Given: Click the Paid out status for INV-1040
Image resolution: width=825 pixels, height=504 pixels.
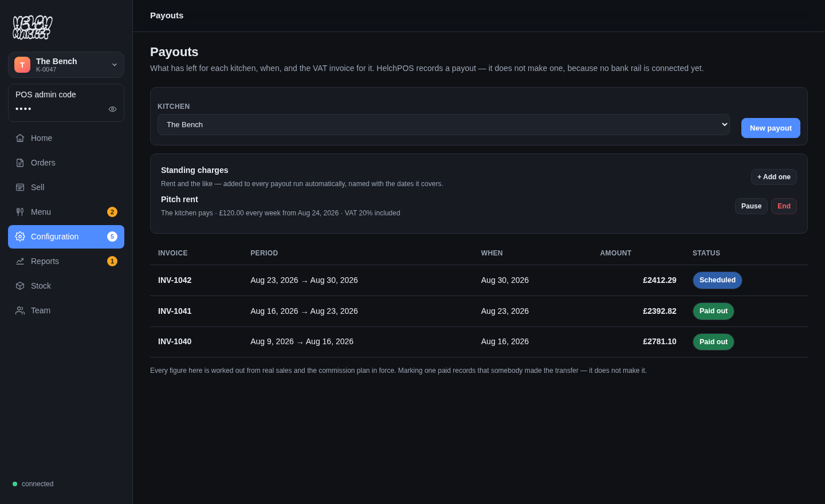Looking at the screenshot, I should click(713, 342).
